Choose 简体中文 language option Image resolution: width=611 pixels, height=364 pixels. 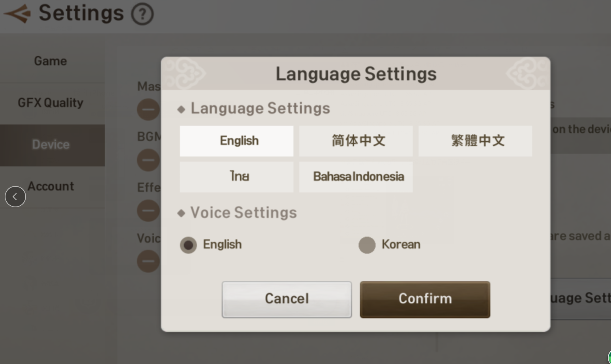point(356,141)
